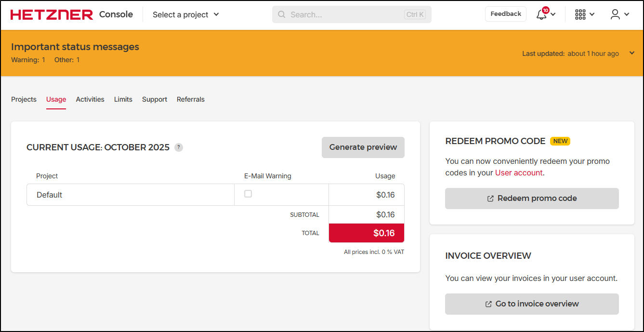The image size is (644, 332).
Task: Open the user account menu
Action: tap(615, 14)
